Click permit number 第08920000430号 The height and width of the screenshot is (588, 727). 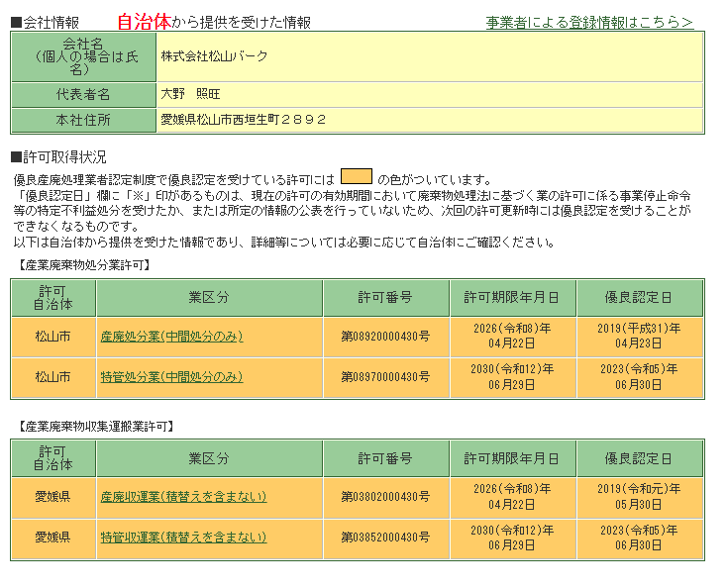385,337
